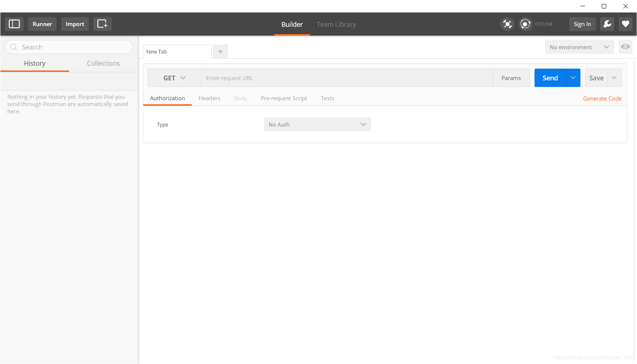Select the History tab in the sidebar
This screenshot has height=364, width=637.
point(35,63)
